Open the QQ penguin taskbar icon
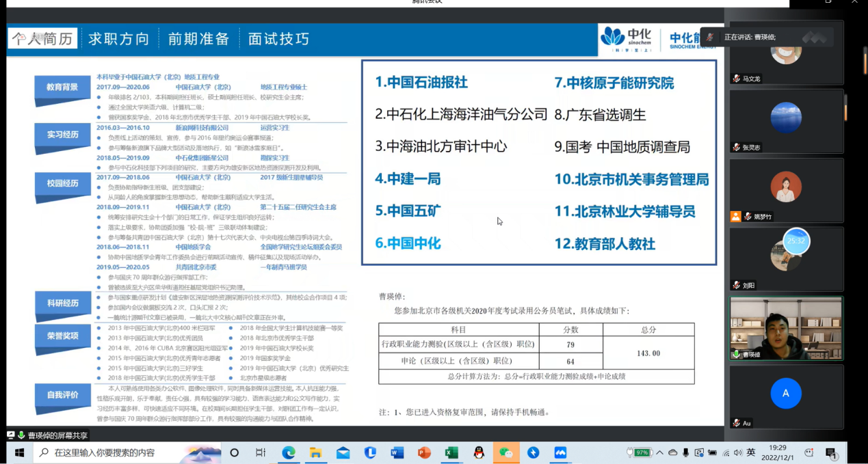Viewport: 868px width, 464px height. pyautogui.click(x=479, y=452)
